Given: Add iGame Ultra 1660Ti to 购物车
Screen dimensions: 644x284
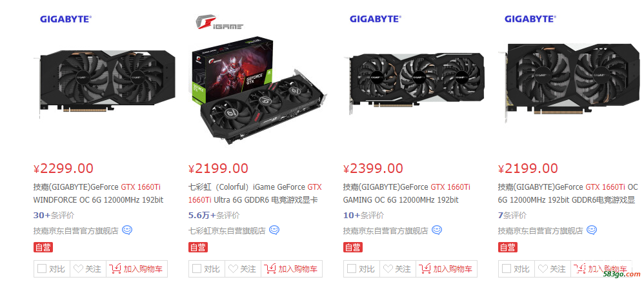Looking at the screenshot, I should pos(292,269).
